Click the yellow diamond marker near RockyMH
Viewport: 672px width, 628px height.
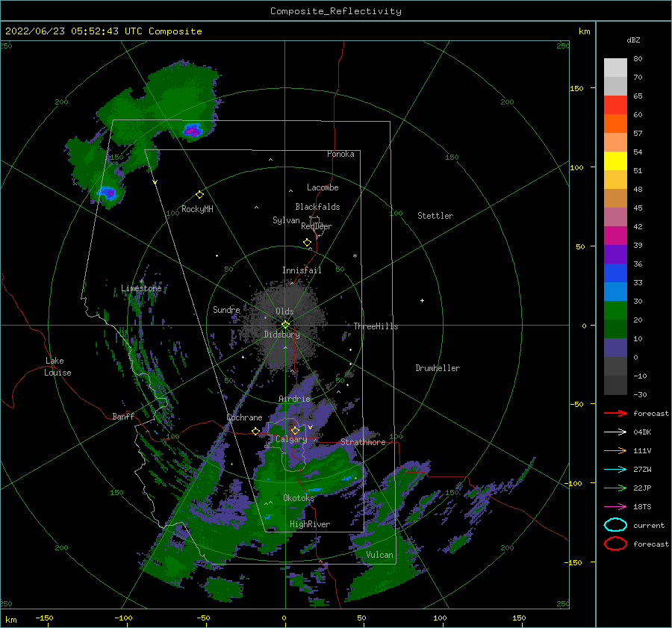pyautogui.click(x=199, y=195)
